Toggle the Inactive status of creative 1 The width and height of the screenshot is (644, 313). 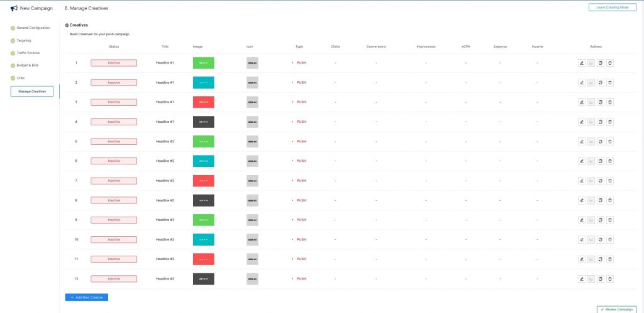pyautogui.click(x=114, y=63)
